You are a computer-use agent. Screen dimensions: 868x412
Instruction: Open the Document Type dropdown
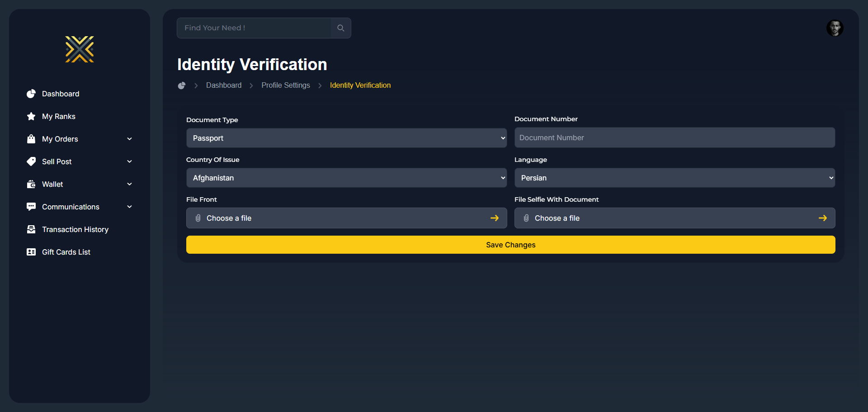pyautogui.click(x=346, y=138)
